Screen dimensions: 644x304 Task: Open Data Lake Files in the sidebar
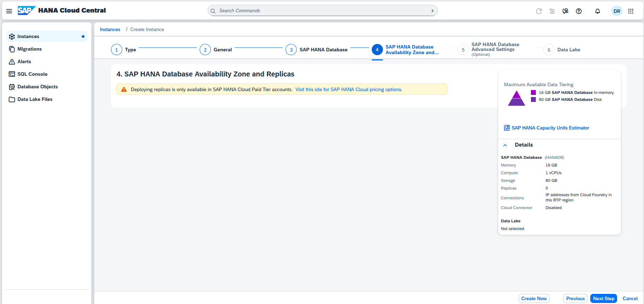(47, 99)
